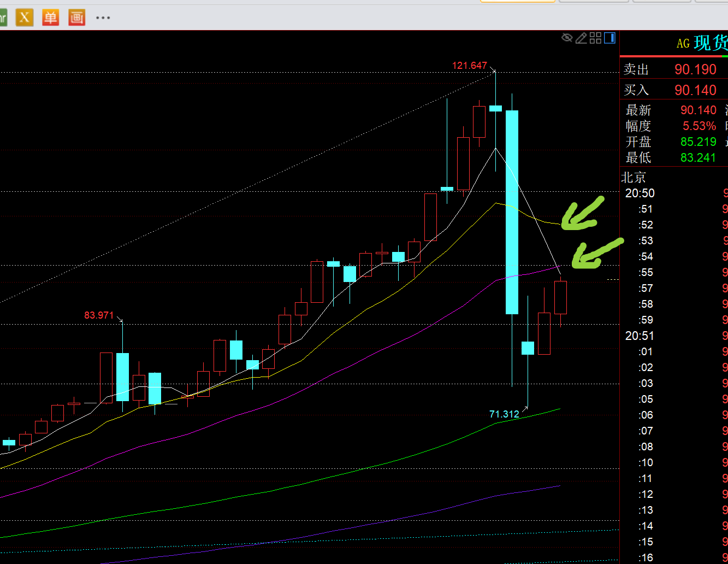The width and height of the screenshot is (728, 564).
Task: Click the 卖出 price 90.190
Action: coord(695,69)
